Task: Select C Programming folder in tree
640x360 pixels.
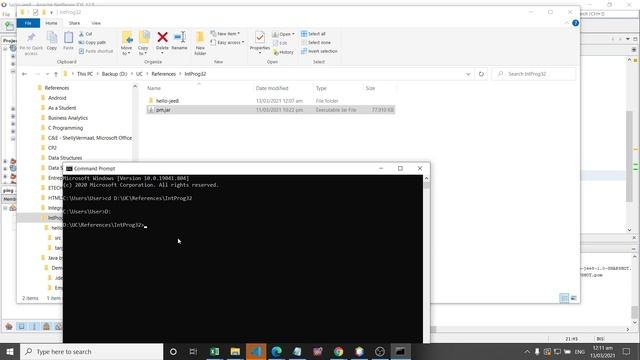Action: pos(65,128)
